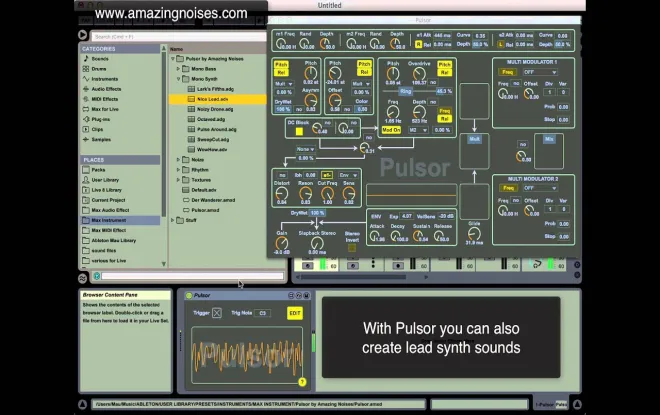Click the Audio Effects category icon
The image size is (660, 415).
click(x=86, y=89)
